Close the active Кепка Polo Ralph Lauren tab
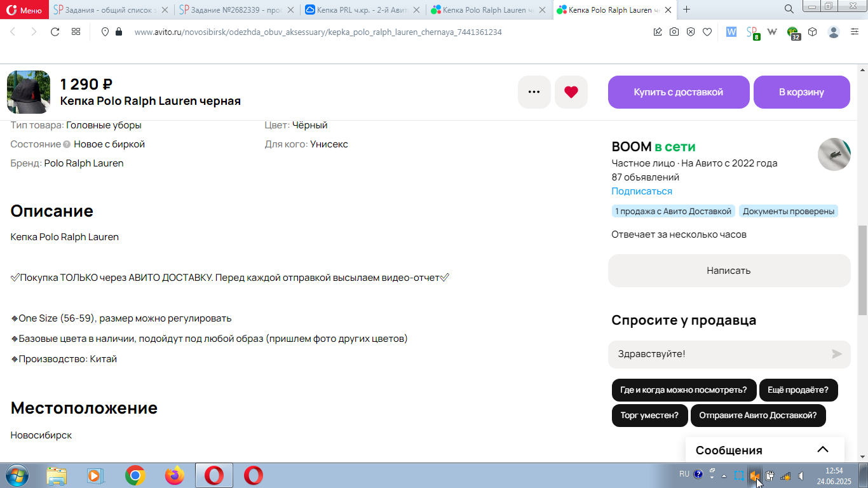The image size is (868, 488). 669,10
